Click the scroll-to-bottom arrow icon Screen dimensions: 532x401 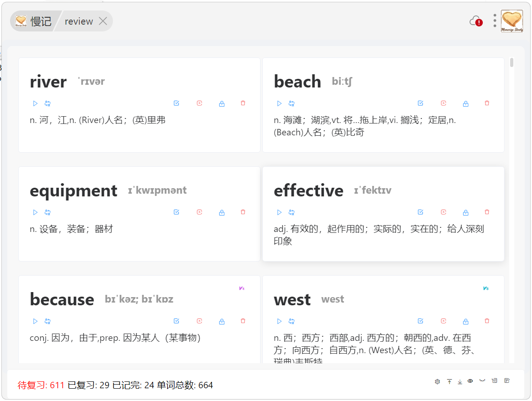pyautogui.click(x=460, y=381)
